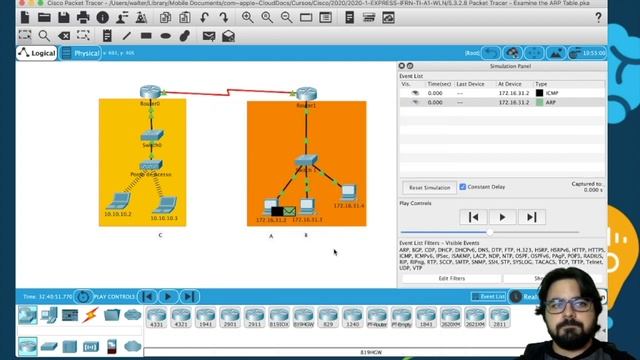Click the simulation speed slider handle

pyautogui.click(x=489, y=232)
